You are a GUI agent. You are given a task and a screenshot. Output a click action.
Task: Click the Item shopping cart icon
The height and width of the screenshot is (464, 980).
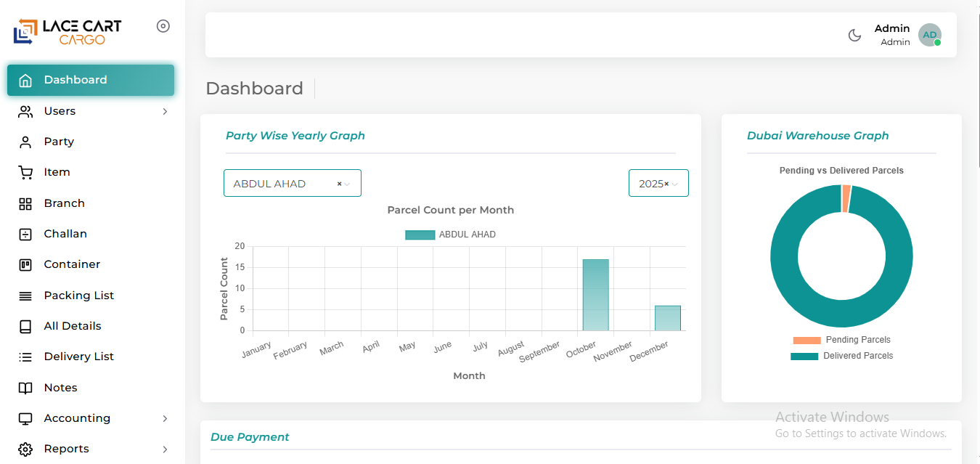click(25, 172)
